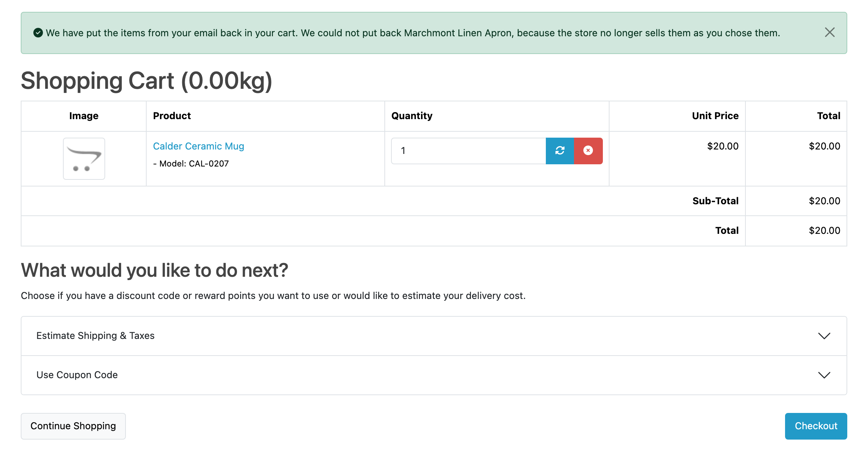The width and height of the screenshot is (868, 464).
Task: Click the Calder Ceramic Mug thumbnail image
Action: coord(84,159)
